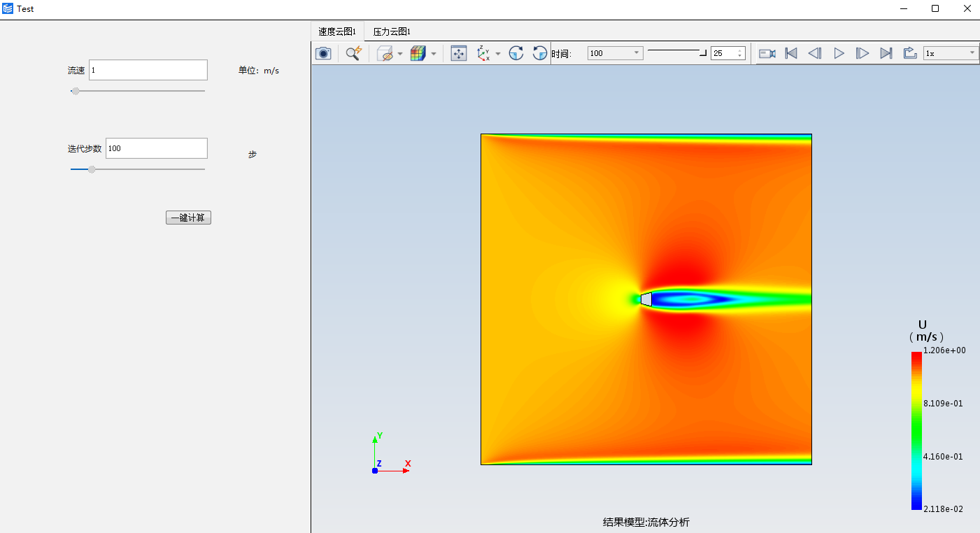Image resolution: width=980 pixels, height=533 pixels.
Task: Click the legend maximum value 1.206e+00
Action: click(x=944, y=350)
